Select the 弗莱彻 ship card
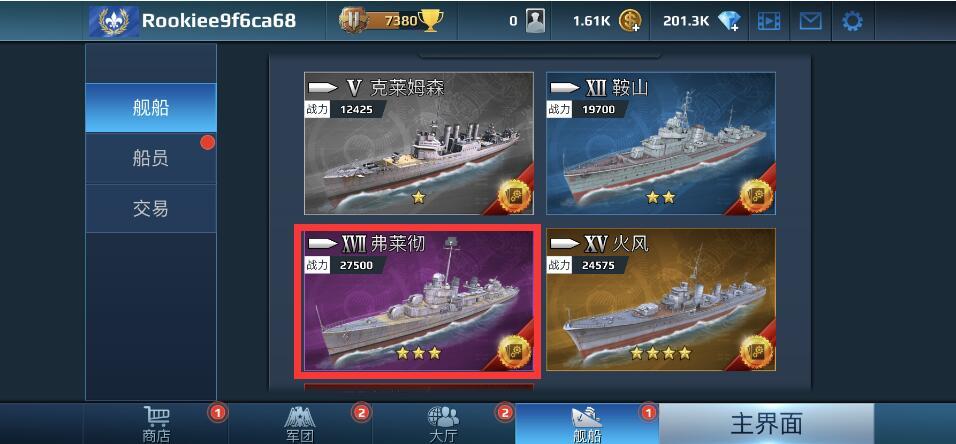The height and width of the screenshot is (444, 956). 418,301
